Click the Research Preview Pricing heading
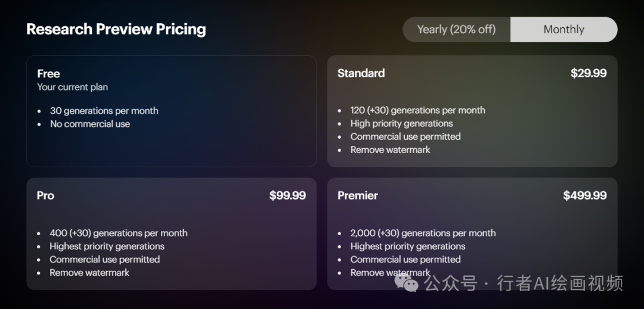This screenshot has width=644, height=309. (x=116, y=29)
